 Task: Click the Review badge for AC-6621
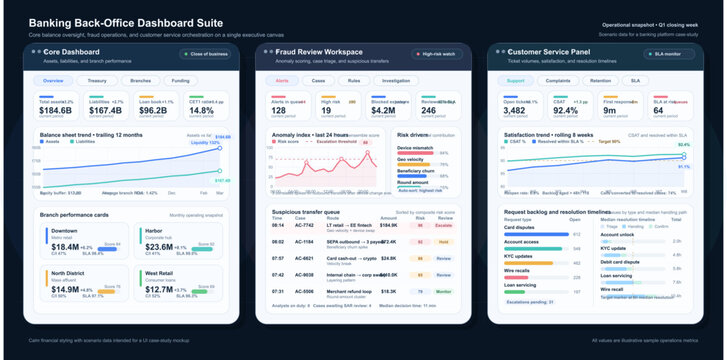(444, 258)
